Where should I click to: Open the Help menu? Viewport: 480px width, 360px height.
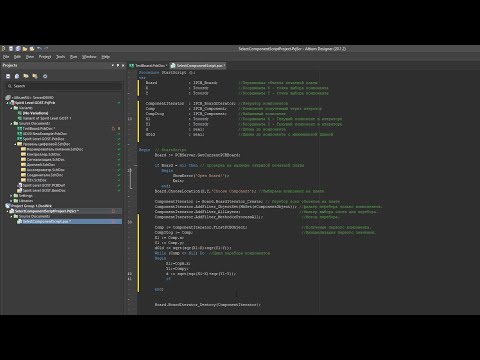click(105, 57)
